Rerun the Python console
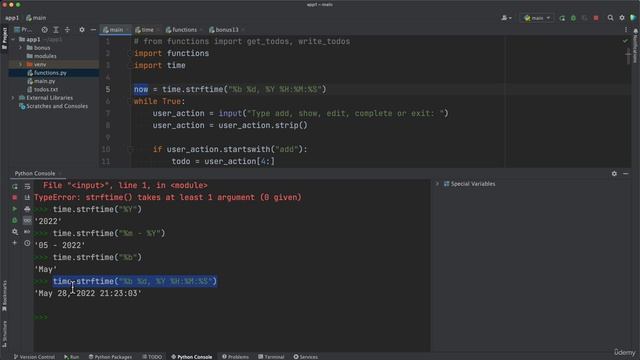 tap(15, 187)
